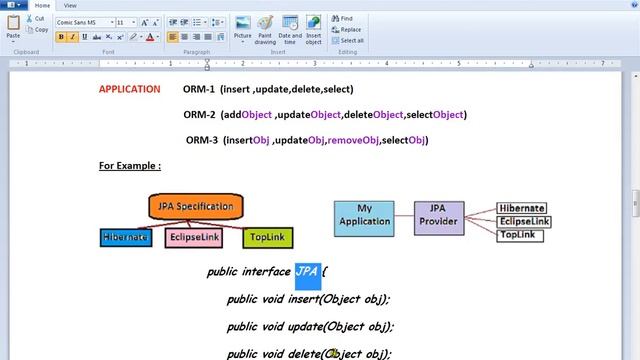Click the red APPLICATION heading
This screenshot has height=360, width=640.
tap(129, 89)
